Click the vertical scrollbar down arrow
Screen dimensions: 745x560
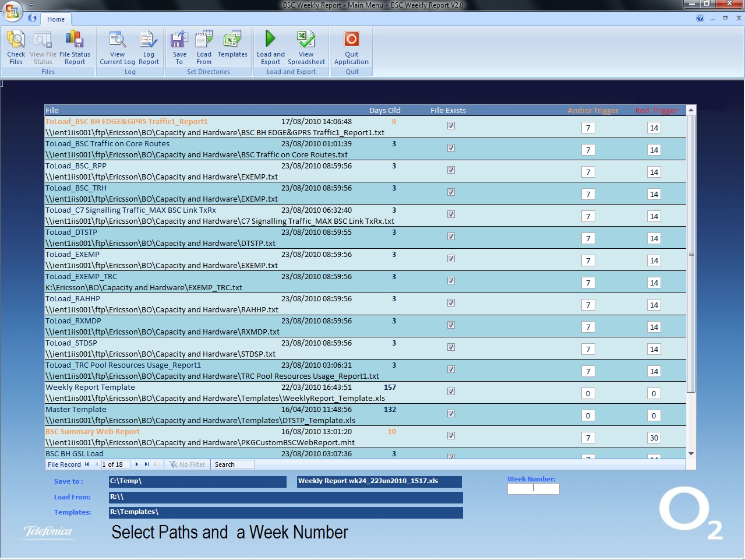click(691, 453)
